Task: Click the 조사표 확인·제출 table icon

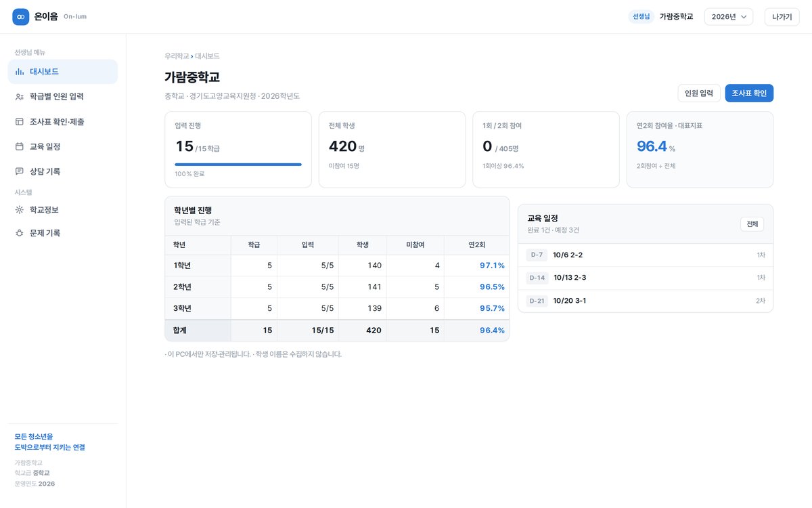Action: pos(20,121)
